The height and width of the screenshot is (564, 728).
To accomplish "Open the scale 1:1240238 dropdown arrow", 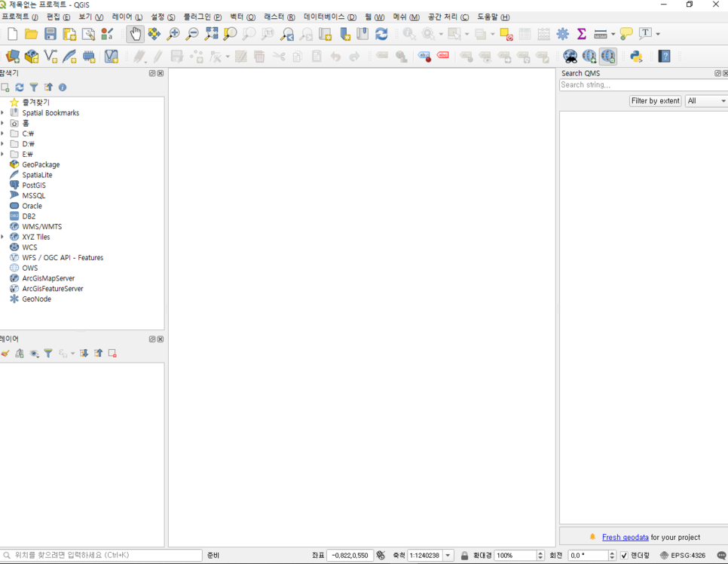I will pyautogui.click(x=448, y=556).
